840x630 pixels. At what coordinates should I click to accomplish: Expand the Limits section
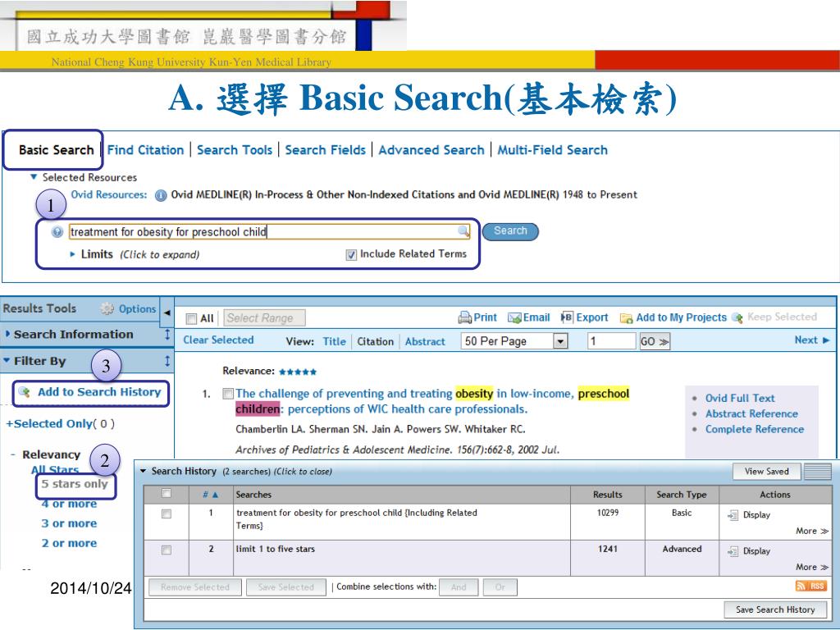[73, 254]
